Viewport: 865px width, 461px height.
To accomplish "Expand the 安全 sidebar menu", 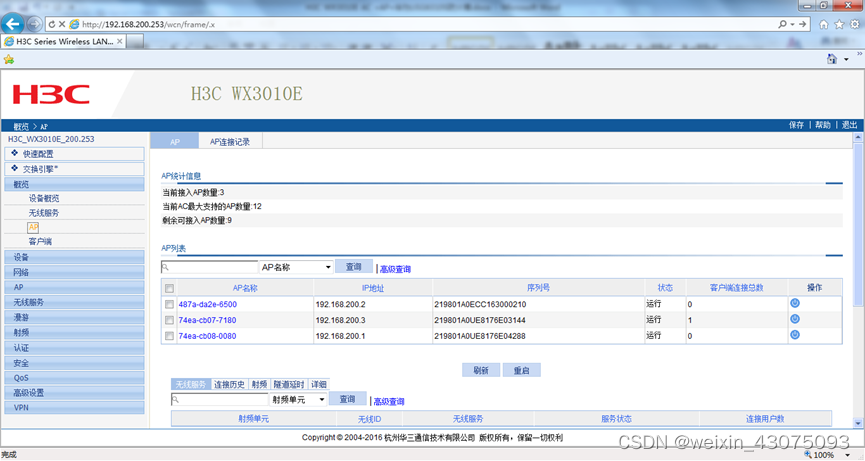I will 74,363.
